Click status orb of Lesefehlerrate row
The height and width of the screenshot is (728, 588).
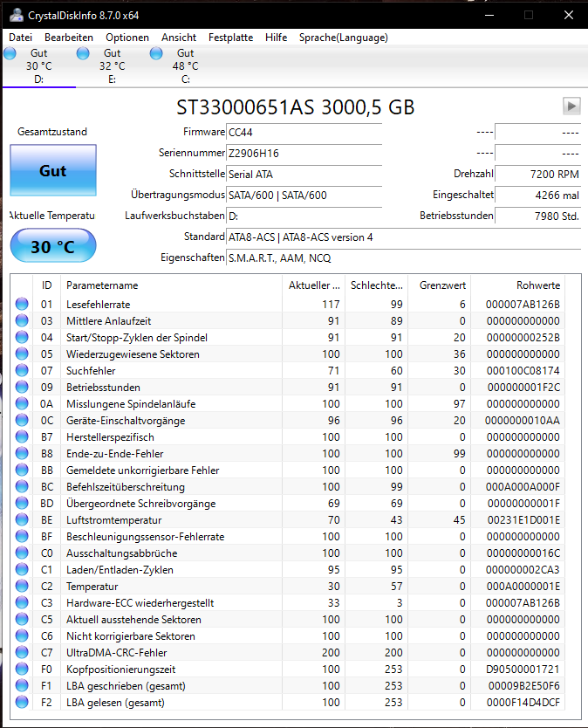point(22,304)
